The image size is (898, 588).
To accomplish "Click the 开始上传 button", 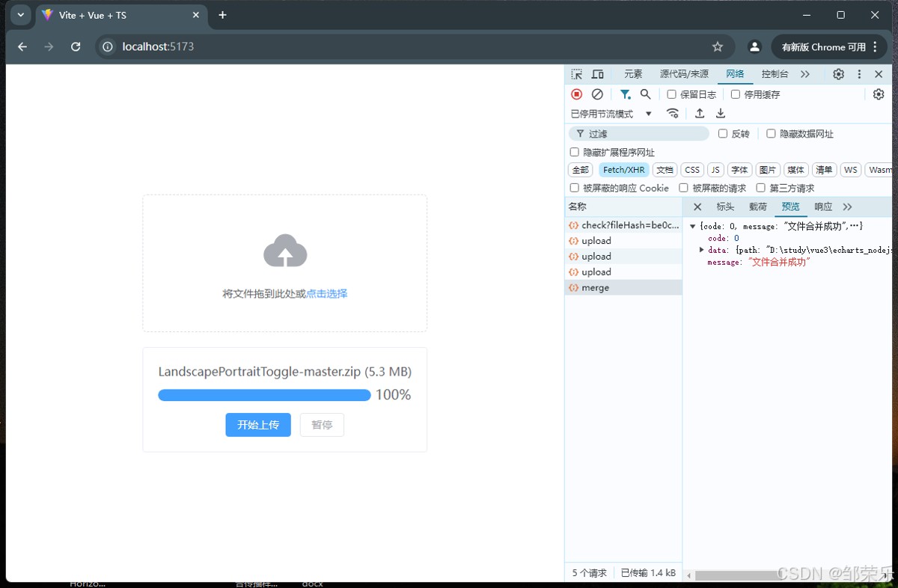I will click(x=258, y=425).
